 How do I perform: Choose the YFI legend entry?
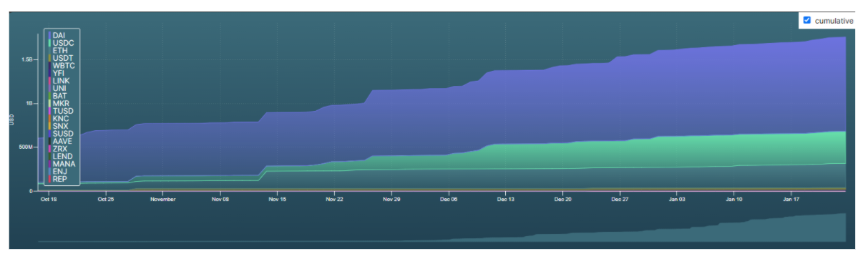click(x=59, y=73)
